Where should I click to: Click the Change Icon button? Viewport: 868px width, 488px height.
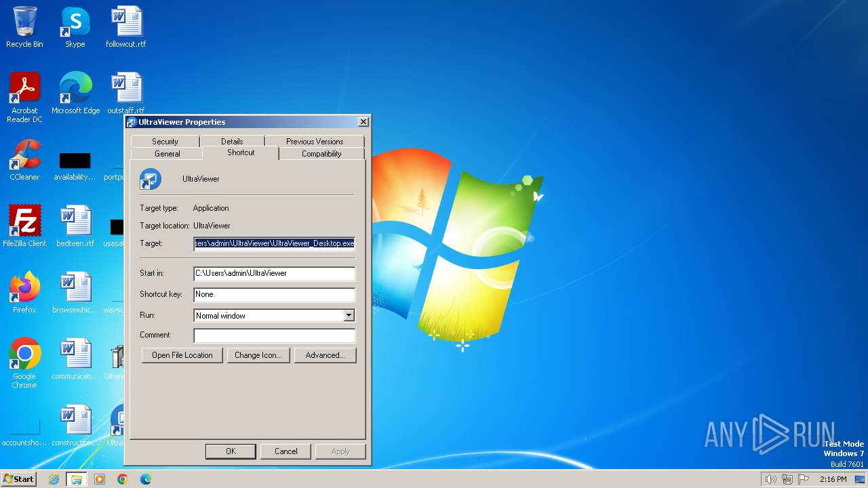pyautogui.click(x=258, y=355)
